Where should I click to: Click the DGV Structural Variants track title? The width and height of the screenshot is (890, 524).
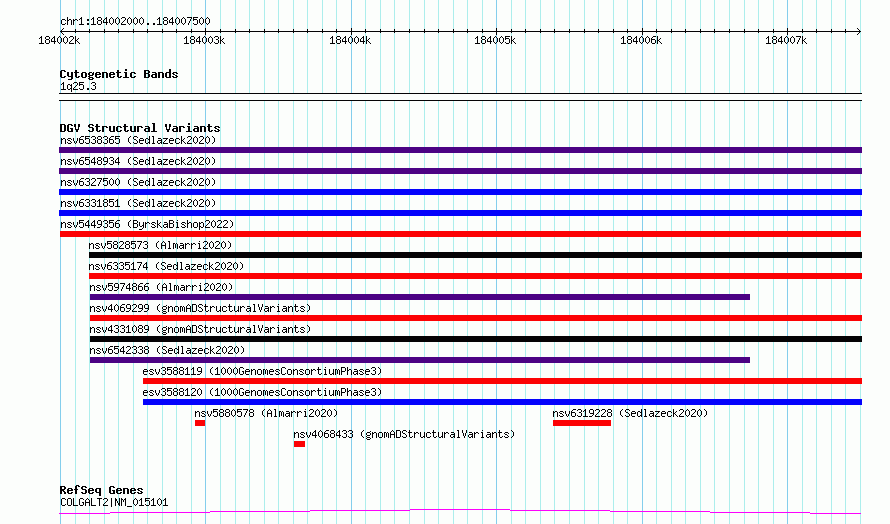(140, 128)
